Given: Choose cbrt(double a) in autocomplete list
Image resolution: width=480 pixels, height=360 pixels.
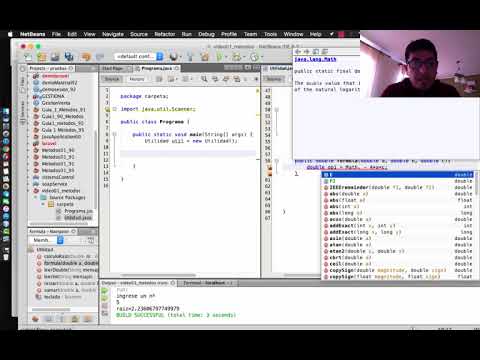Looking at the screenshot, I should (x=398, y=258).
